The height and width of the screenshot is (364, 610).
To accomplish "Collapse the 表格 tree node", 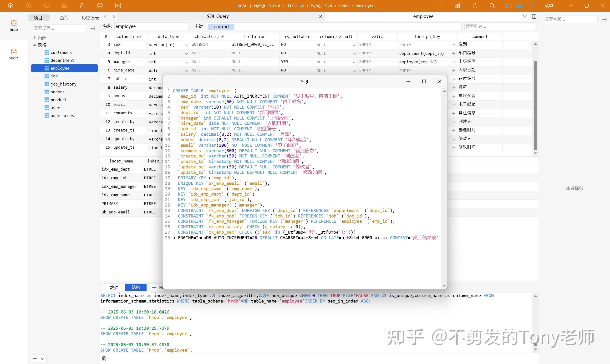I will [x=35, y=45].
